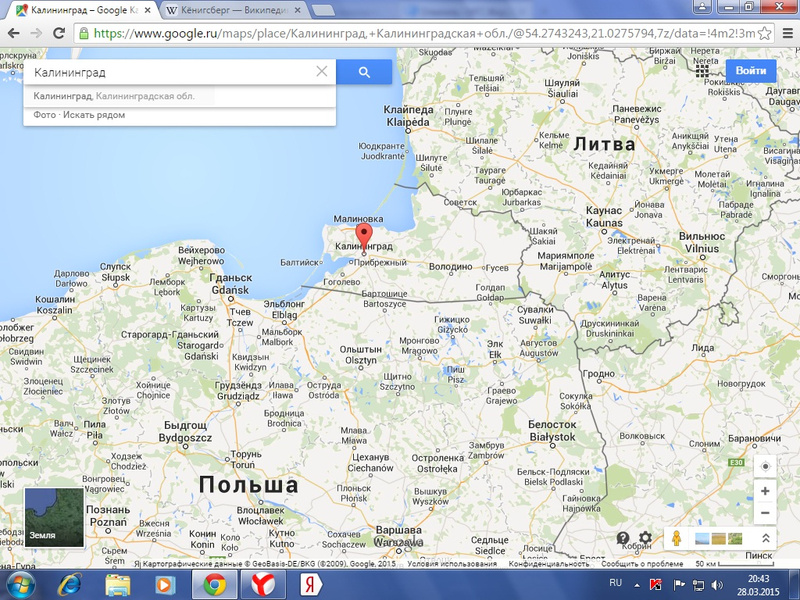800x600 pixels.
Task: Open Action Center flag icon
Action: click(x=679, y=585)
